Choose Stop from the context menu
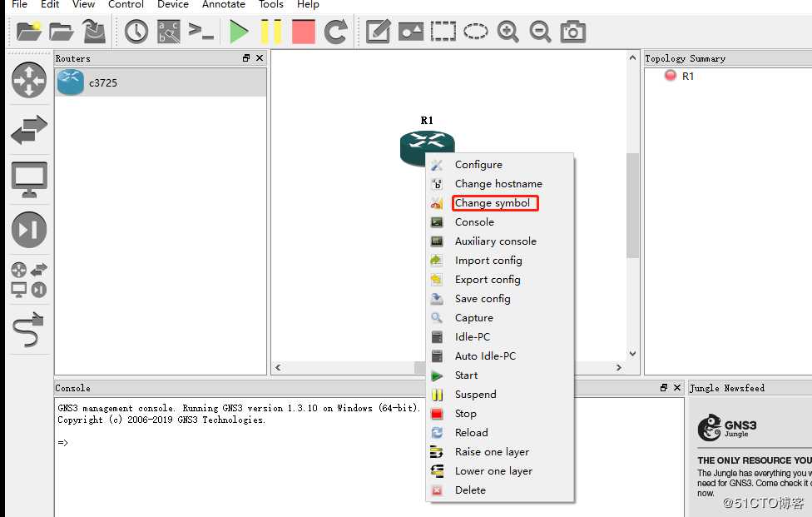812x517 pixels. [500, 414]
